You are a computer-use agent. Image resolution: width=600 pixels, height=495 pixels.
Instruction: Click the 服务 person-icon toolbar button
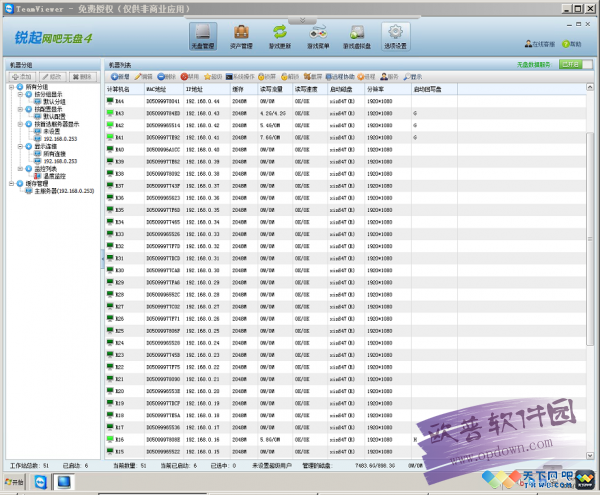pos(389,77)
